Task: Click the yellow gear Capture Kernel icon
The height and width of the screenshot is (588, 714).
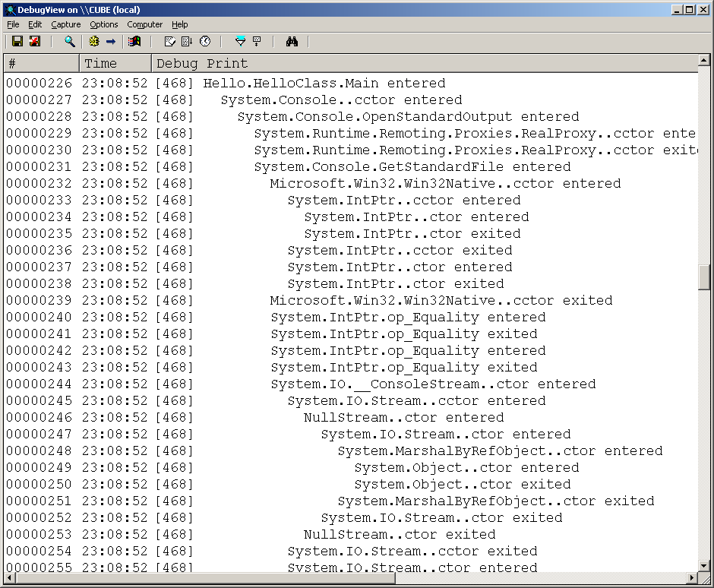Action: point(94,41)
